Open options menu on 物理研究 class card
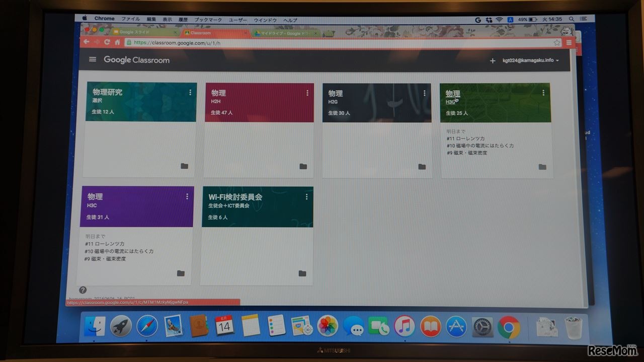The width and height of the screenshot is (644, 362). [190, 92]
